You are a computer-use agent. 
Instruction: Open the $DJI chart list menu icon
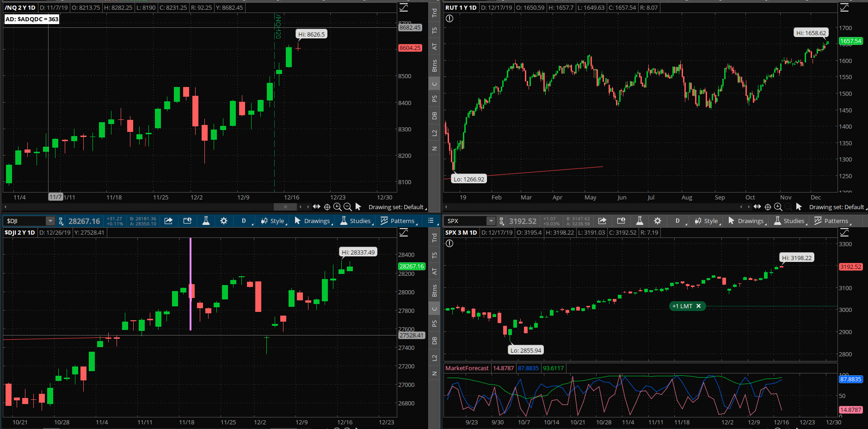431,221
